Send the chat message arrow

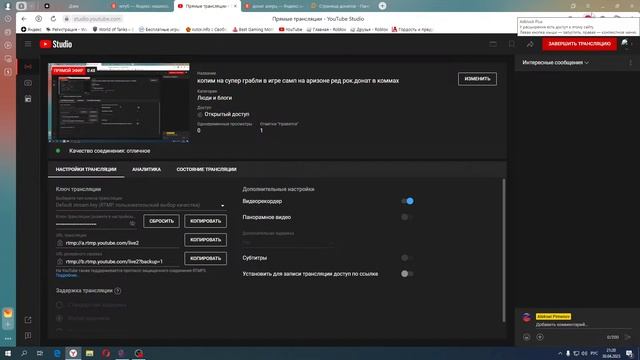(627, 337)
